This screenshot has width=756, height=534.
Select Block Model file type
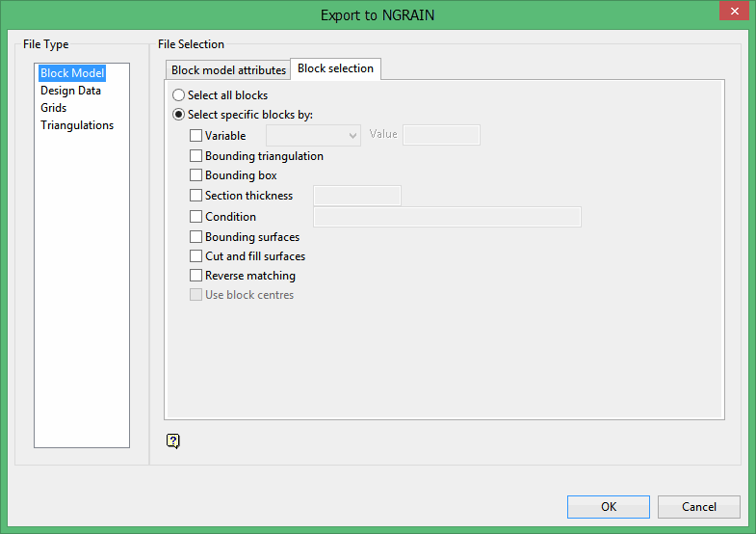72,73
